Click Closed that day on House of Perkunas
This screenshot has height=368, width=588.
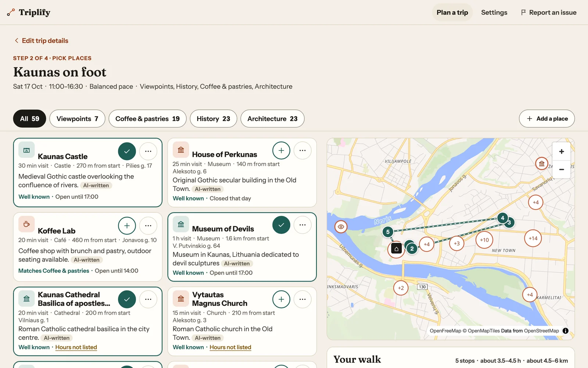coord(230,198)
